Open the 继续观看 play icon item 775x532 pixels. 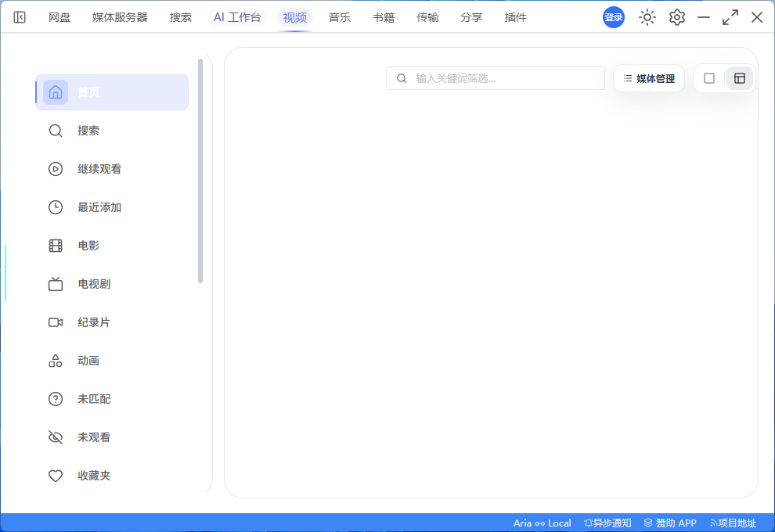(x=112, y=169)
